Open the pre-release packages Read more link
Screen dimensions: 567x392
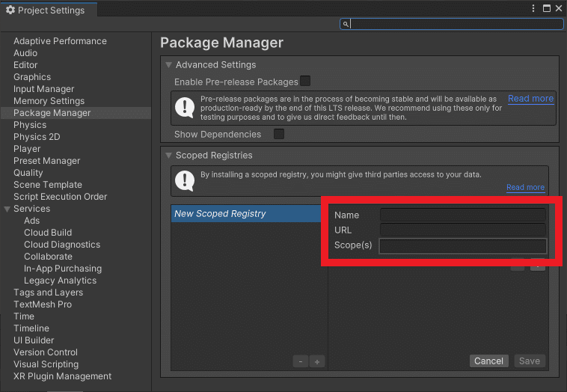pos(530,99)
